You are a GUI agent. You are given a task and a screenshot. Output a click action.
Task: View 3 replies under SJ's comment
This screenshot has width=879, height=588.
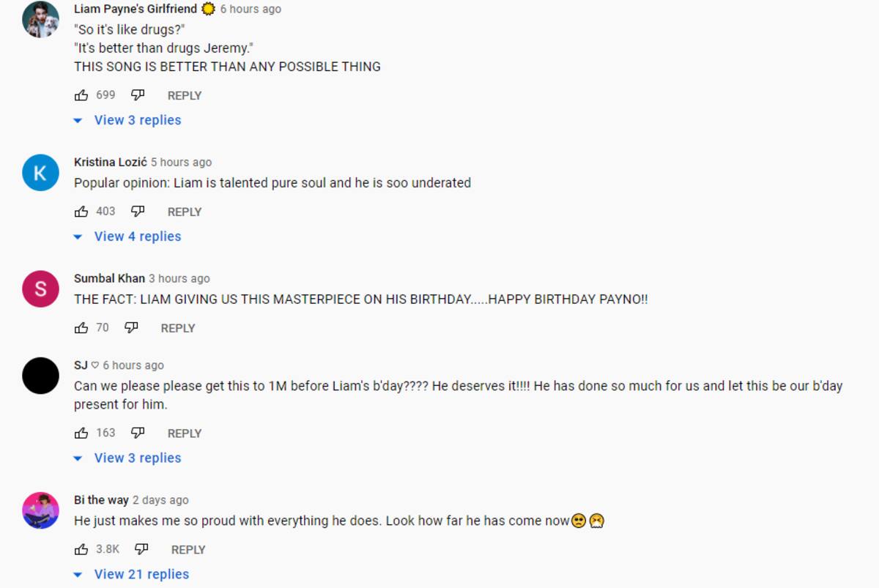point(137,458)
